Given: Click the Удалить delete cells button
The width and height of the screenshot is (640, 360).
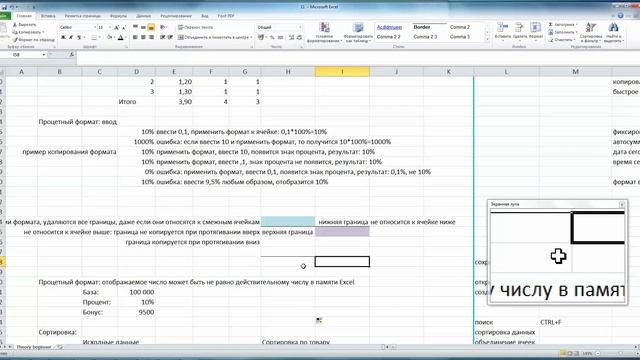Looking at the screenshot, I should [520, 32].
